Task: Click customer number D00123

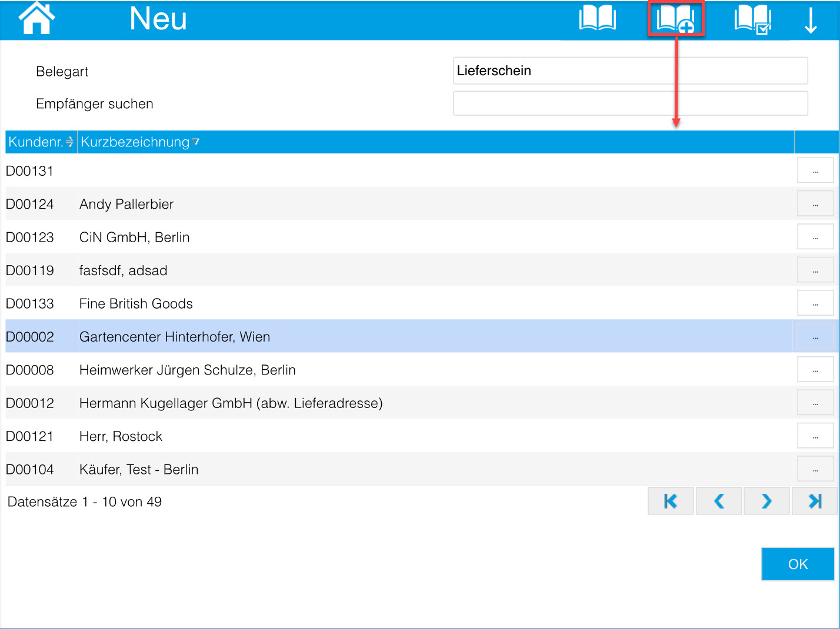Action: pos(29,237)
